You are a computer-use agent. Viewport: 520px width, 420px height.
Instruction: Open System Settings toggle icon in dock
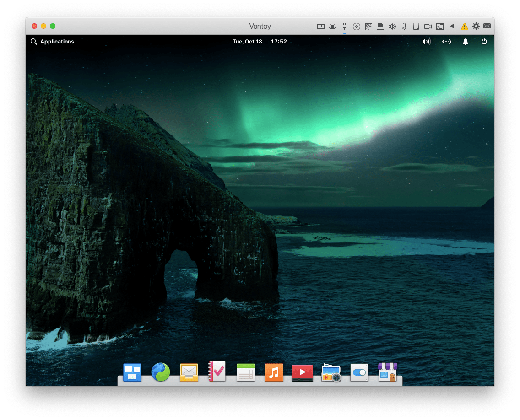point(359,372)
